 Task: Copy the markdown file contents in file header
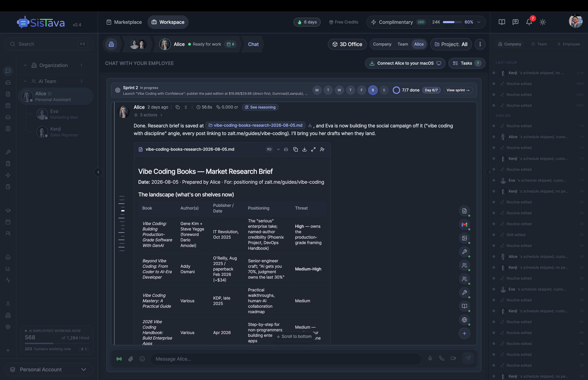click(x=295, y=149)
